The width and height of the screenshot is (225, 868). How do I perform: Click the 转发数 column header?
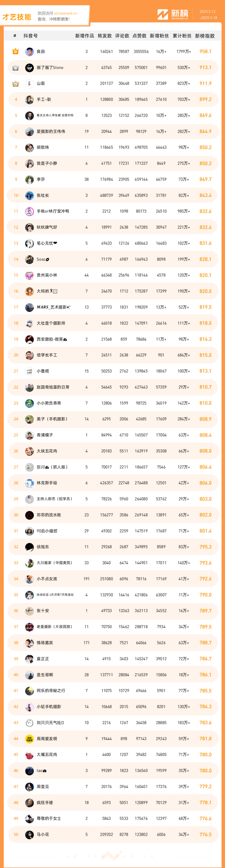pyautogui.click(x=105, y=36)
